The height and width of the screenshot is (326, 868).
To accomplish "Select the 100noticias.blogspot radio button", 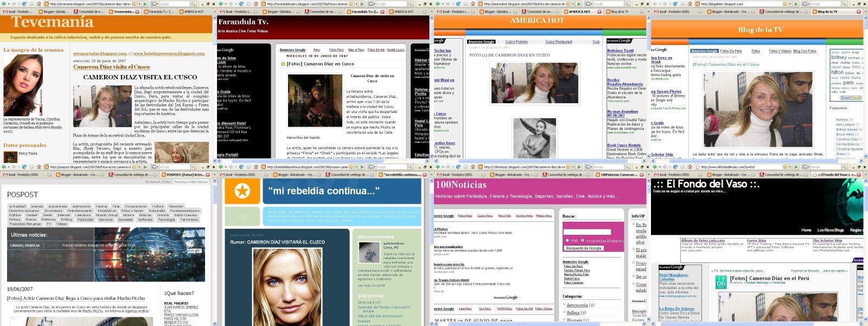I will (x=582, y=240).
